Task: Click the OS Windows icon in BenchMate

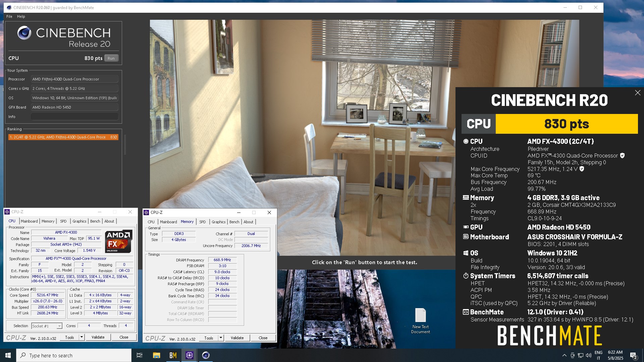Action: (466, 253)
